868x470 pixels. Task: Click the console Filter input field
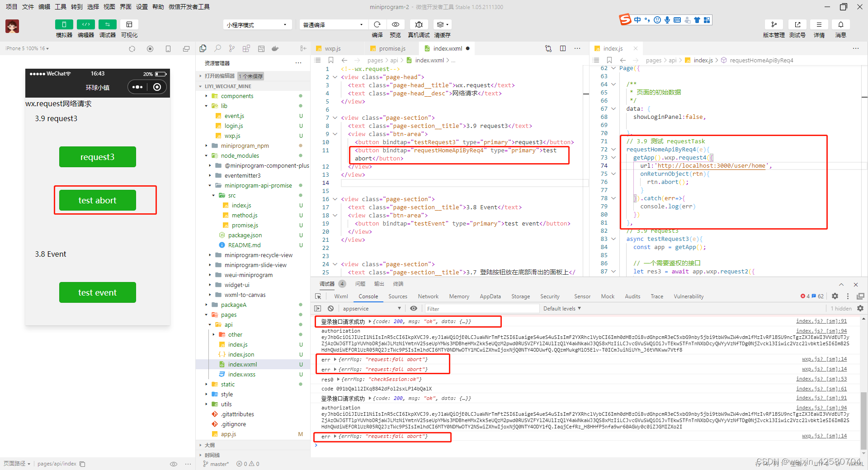481,309
